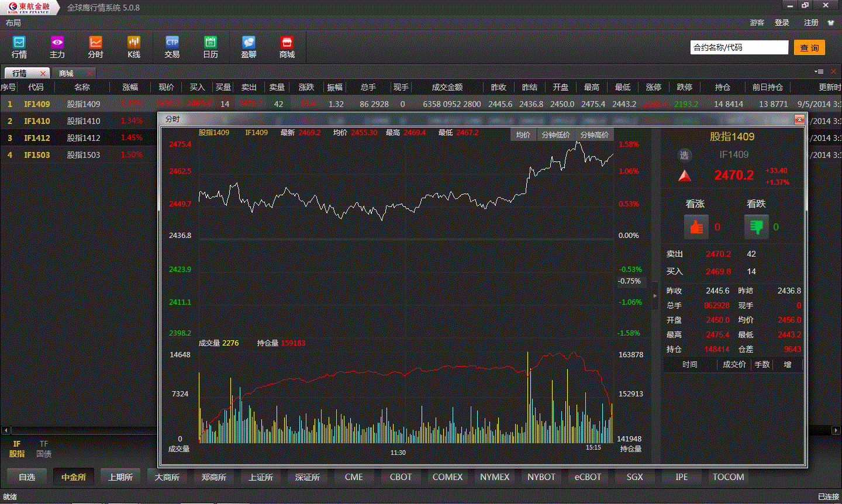
Task: Focus the 合约名称/代码 search field
Action: [739, 47]
